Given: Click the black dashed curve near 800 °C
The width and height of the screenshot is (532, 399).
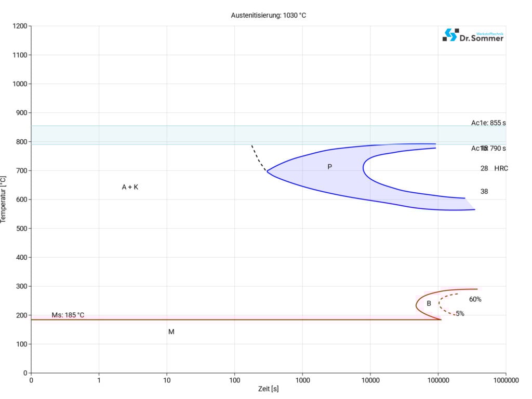Looking at the screenshot, I should coord(257,157).
